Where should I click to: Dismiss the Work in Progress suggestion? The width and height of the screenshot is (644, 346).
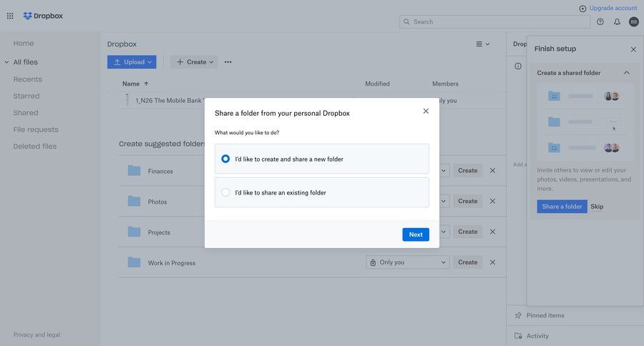492,262
